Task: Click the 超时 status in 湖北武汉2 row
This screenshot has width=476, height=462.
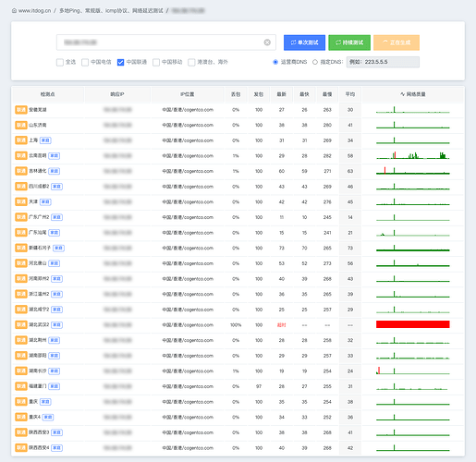Action: (282, 325)
